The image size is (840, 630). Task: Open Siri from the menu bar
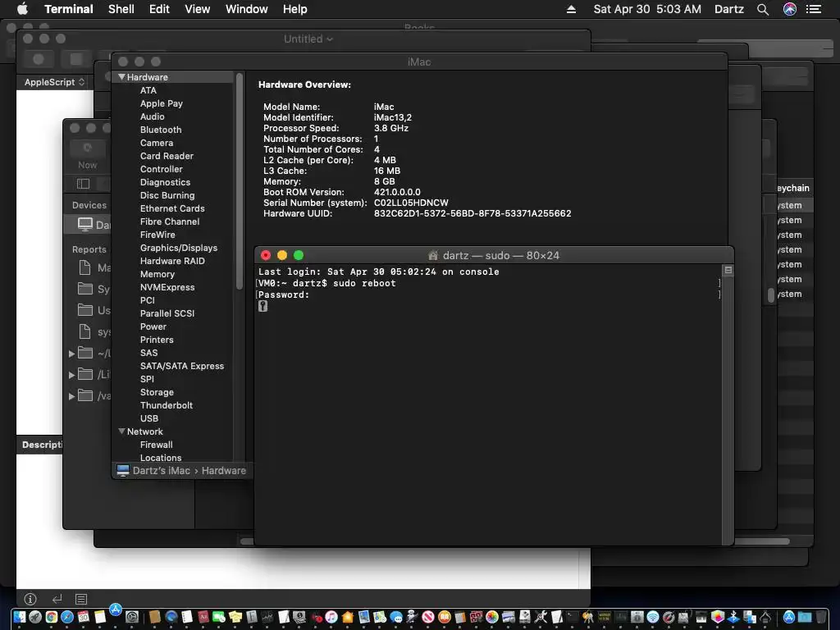pos(790,9)
